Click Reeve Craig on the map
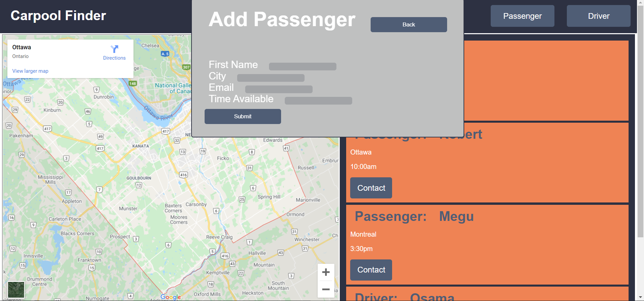644x301 pixels. pyautogui.click(x=219, y=237)
